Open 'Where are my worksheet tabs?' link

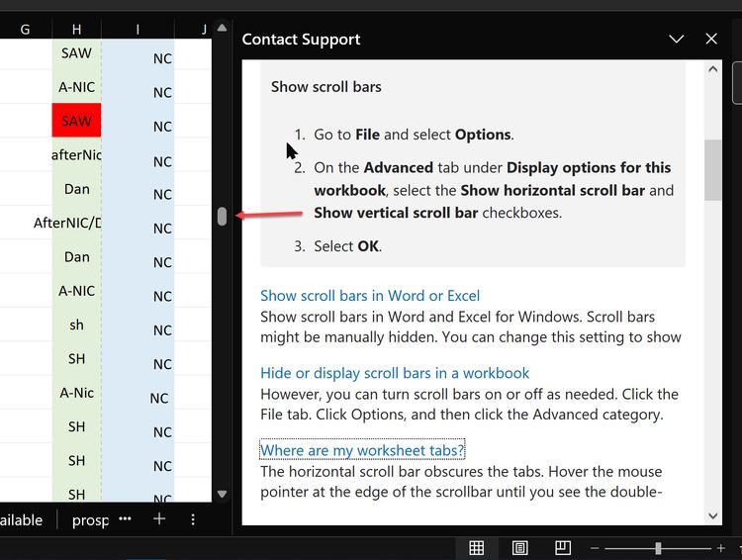(362, 450)
